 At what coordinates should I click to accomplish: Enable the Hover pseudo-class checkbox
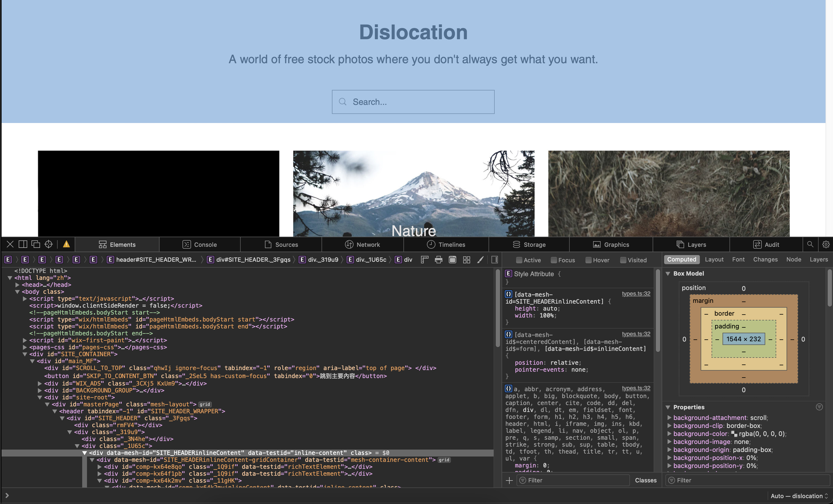coord(589,260)
